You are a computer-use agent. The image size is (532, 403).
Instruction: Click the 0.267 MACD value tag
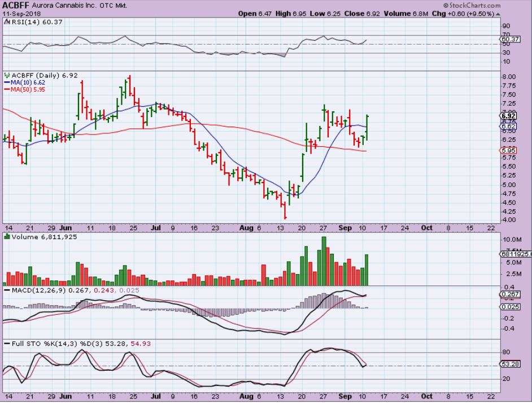509,294
